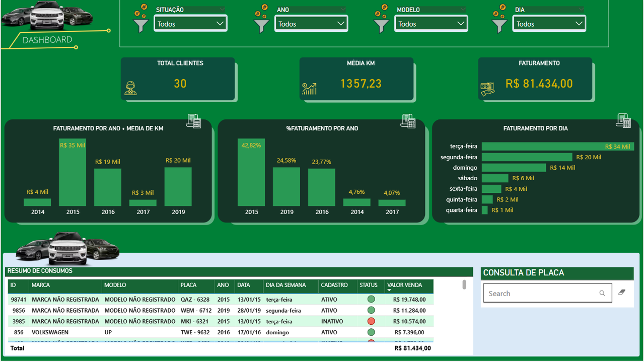Click the plate cell MKI - 6321
The image size is (644, 364).
(x=194, y=322)
